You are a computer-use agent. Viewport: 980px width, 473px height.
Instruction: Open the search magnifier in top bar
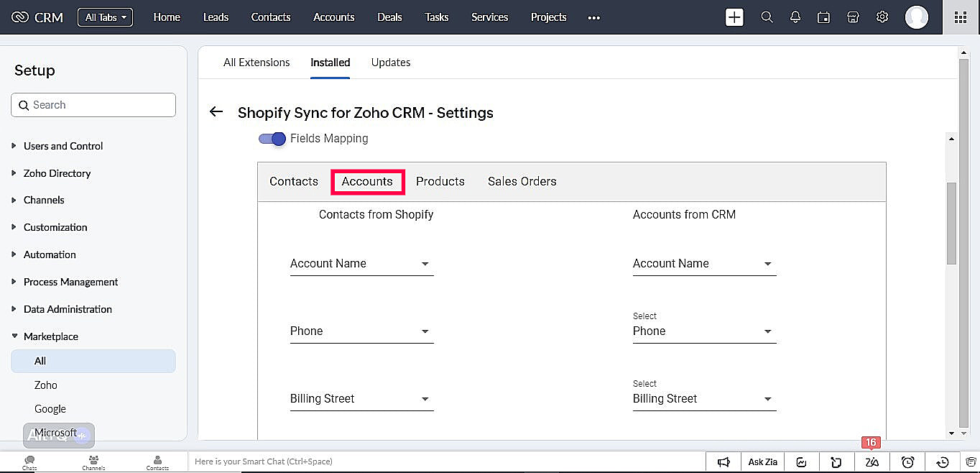click(767, 17)
